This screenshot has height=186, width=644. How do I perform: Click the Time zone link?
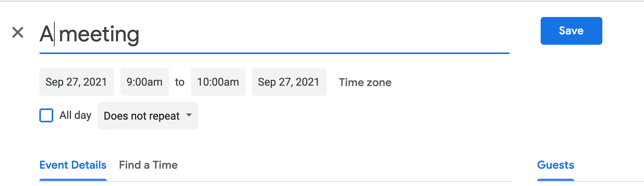click(365, 82)
